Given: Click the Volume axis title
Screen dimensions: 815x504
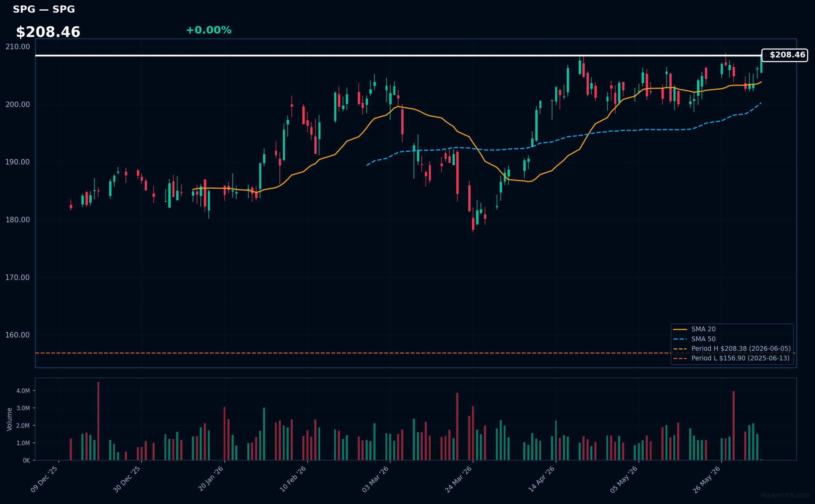Looking at the screenshot, I should pyautogui.click(x=10, y=419).
